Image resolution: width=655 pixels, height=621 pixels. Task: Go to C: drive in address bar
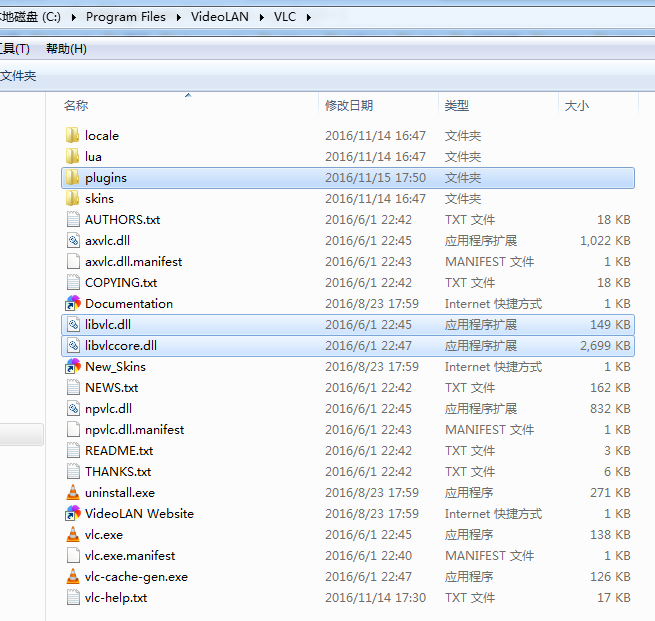tap(30, 17)
